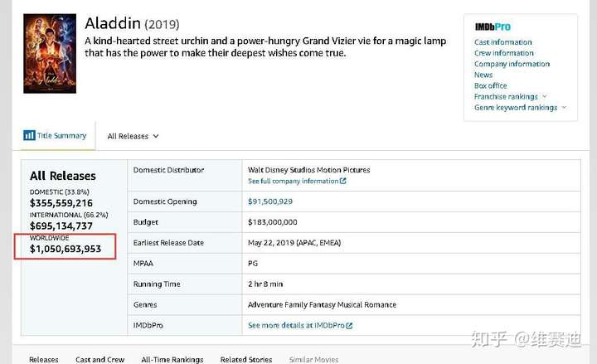Click the Aladdin movie poster thumbnail
597x364 pixels.
50,54
